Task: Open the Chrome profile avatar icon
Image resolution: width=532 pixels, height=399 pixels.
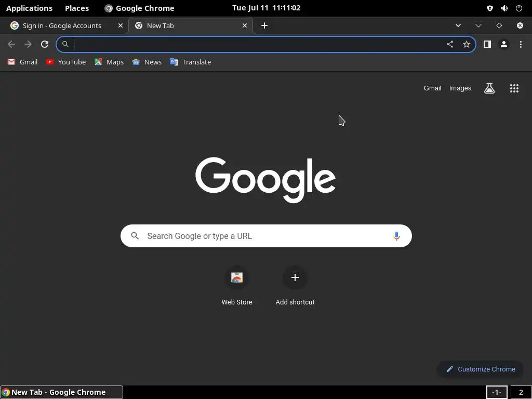Action: tap(504, 44)
